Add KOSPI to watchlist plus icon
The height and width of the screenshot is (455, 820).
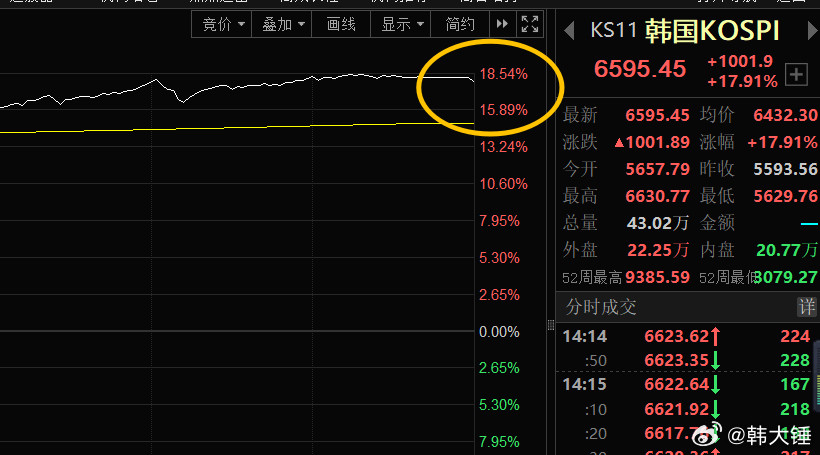pos(796,74)
